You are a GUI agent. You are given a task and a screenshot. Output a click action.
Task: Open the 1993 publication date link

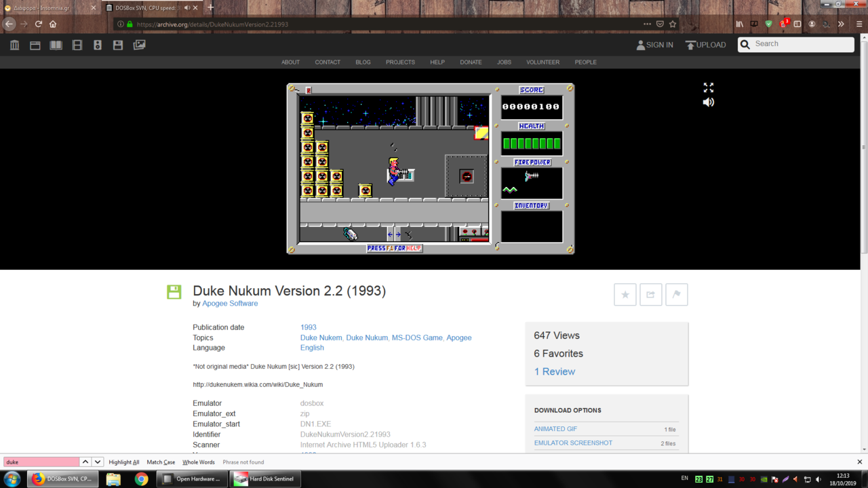pyautogui.click(x=309, y=327)
